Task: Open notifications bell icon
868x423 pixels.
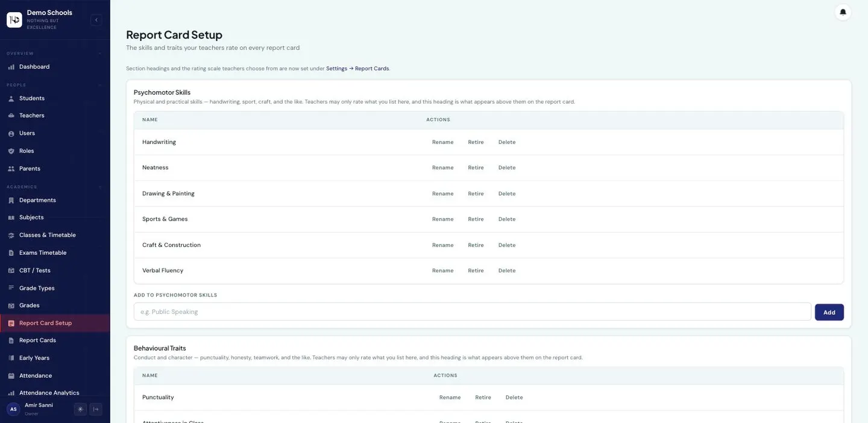Action: [843, 12]
